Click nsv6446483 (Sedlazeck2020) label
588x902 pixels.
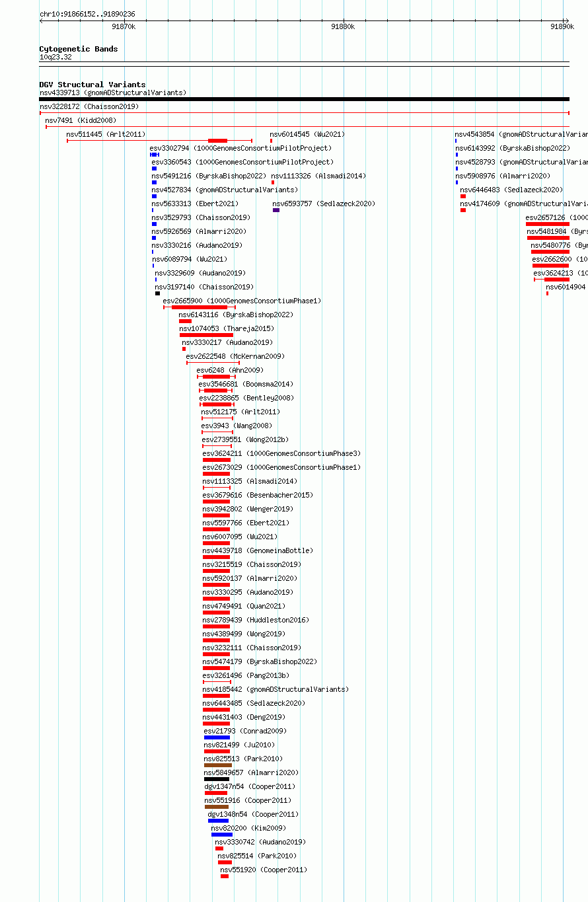click(x=511, y=190)
